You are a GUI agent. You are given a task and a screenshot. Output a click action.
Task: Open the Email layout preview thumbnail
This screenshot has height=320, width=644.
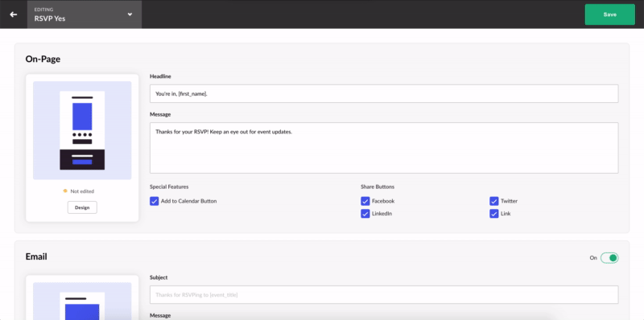point(82,302)
